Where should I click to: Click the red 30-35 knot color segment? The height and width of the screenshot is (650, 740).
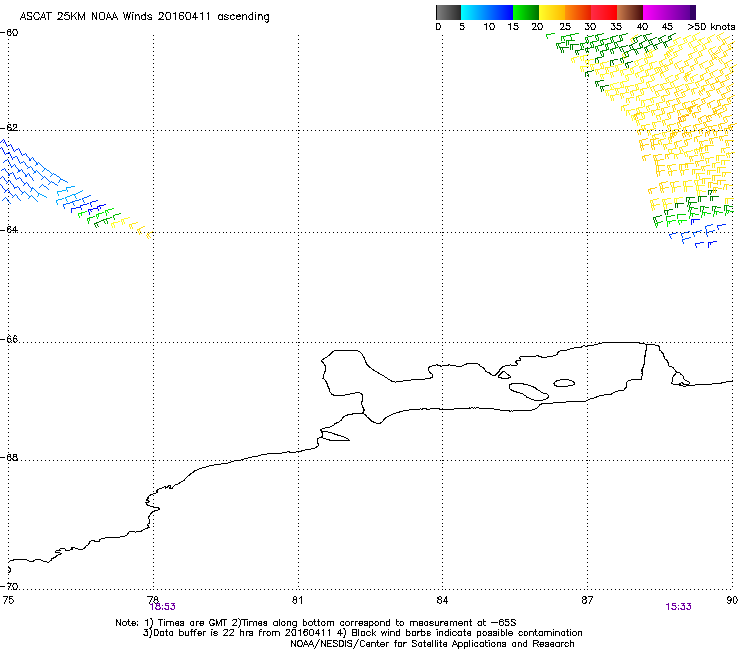pyautogui.click(x=604, y=12)
